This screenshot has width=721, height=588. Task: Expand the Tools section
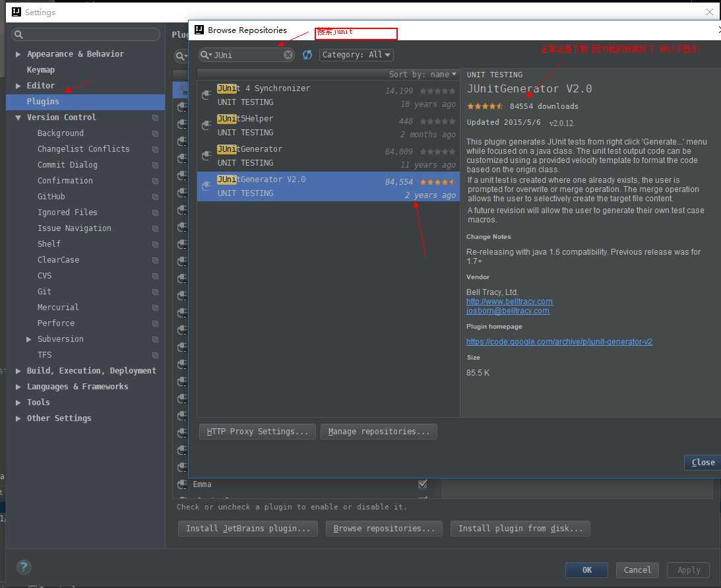18,403
